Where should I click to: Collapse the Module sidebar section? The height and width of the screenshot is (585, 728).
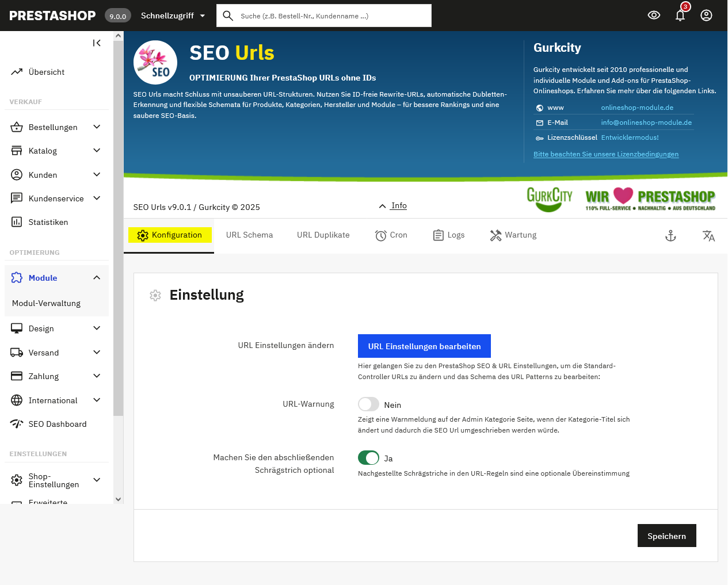[x=97, y=278]
